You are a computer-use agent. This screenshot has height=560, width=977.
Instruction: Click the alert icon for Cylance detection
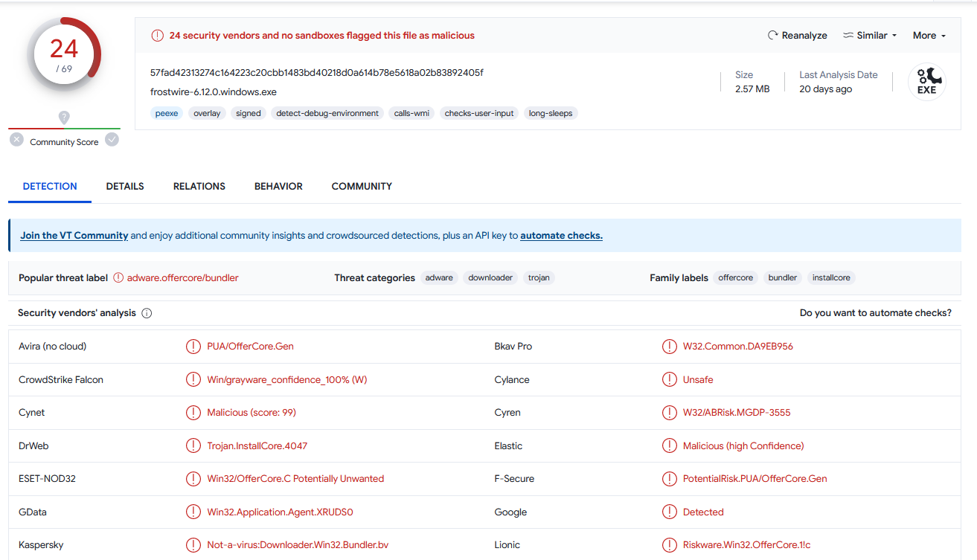point(670,379)
